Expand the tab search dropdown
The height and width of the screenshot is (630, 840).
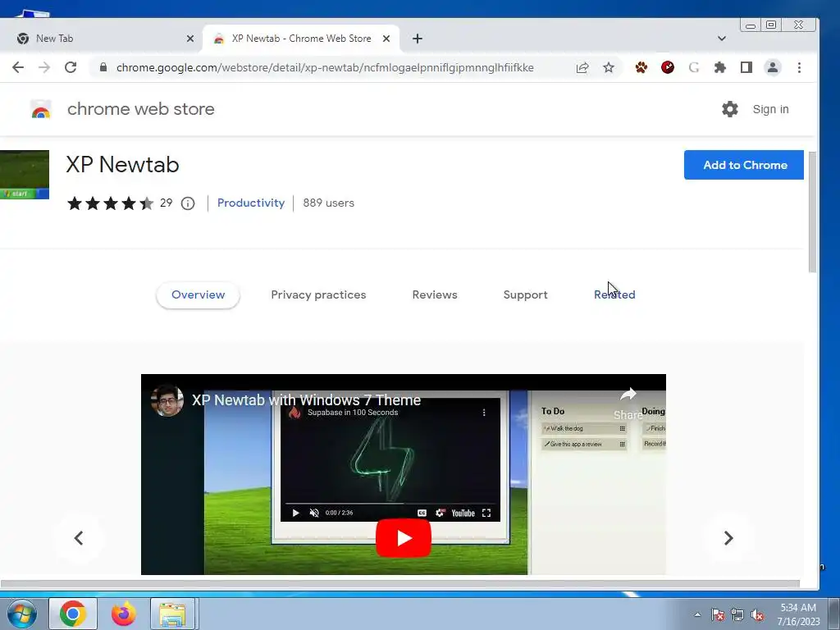(722, 39)
